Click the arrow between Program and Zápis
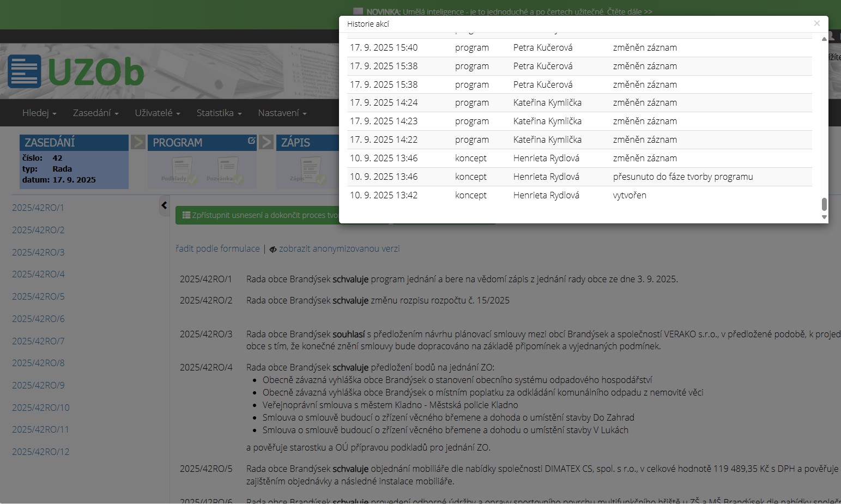The image size is (841, 504). [267, 142]
